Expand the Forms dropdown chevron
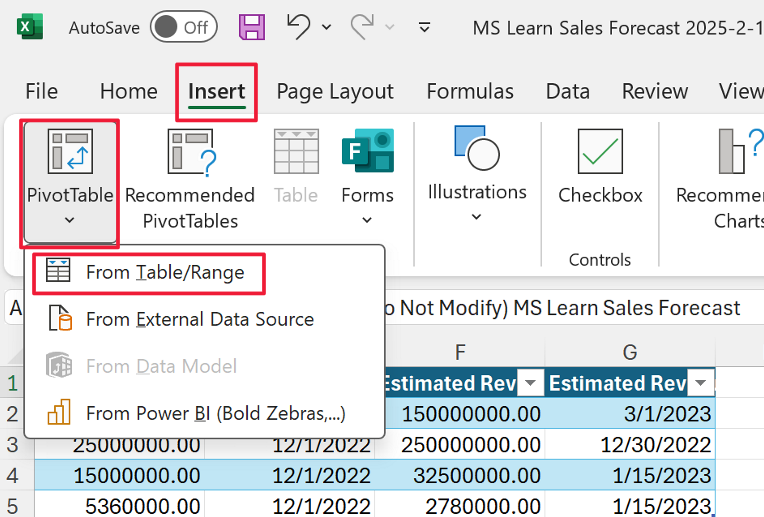The image size is (764, 517). (367, 220)
